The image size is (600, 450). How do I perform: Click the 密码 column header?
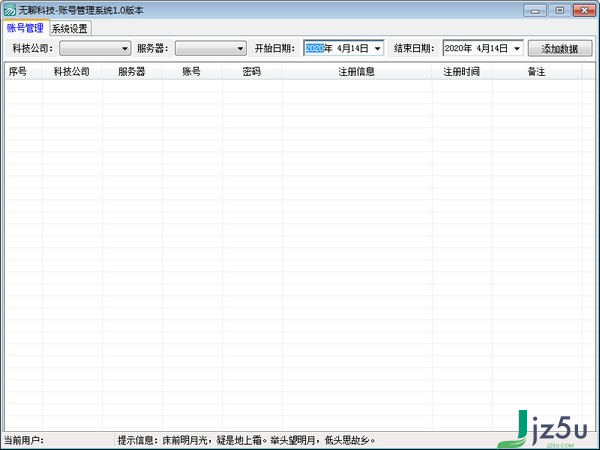click(x=252, y=72)
